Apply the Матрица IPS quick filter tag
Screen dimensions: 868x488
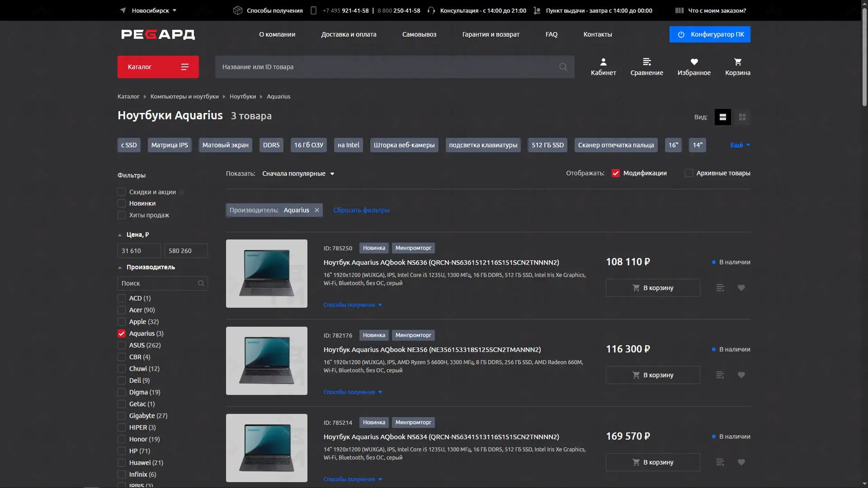click(170, 145)
